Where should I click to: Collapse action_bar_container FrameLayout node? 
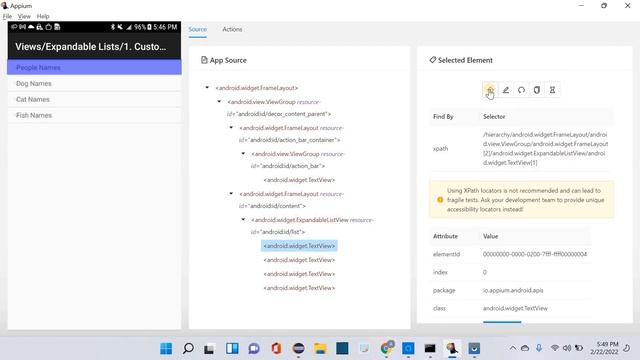(x=231, y=127)
